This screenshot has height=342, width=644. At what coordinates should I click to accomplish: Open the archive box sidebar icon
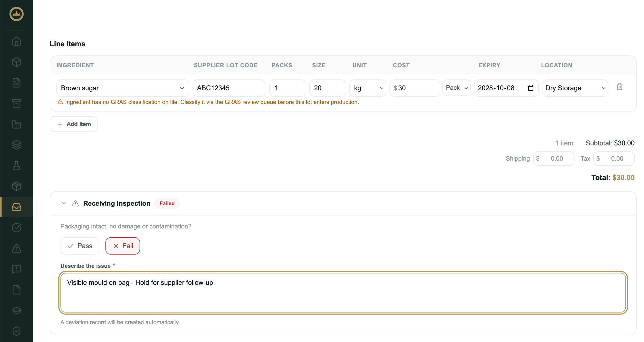(17, 103)
